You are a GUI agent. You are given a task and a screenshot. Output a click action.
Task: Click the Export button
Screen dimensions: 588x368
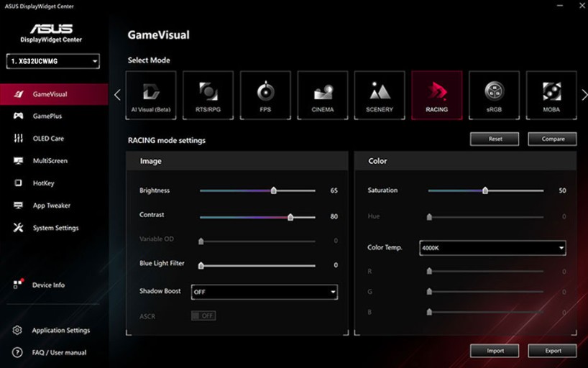(552, 351)
